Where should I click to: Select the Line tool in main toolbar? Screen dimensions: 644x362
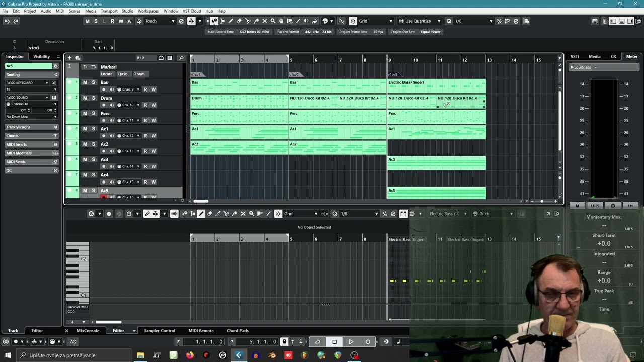(x=298, y=21)
